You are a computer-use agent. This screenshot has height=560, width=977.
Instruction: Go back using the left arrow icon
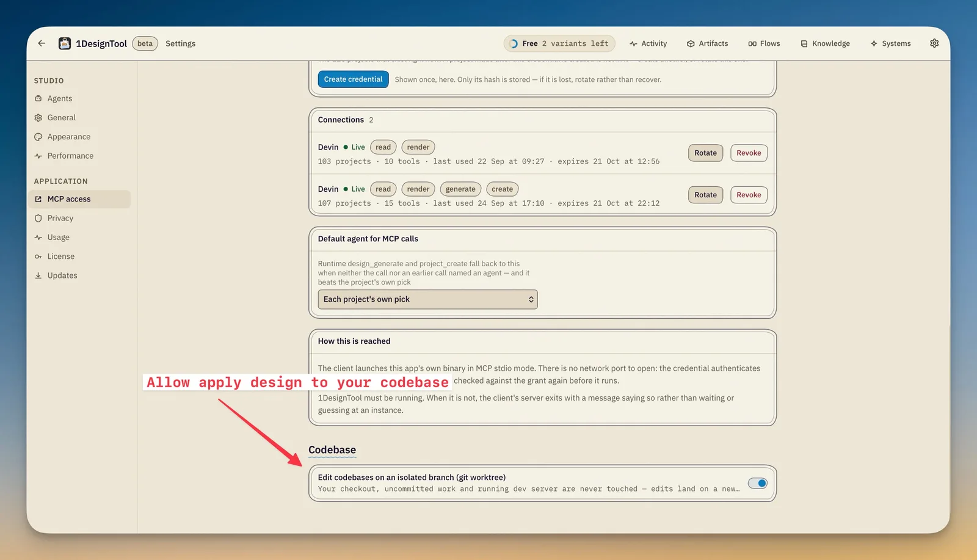pos(42,43)
